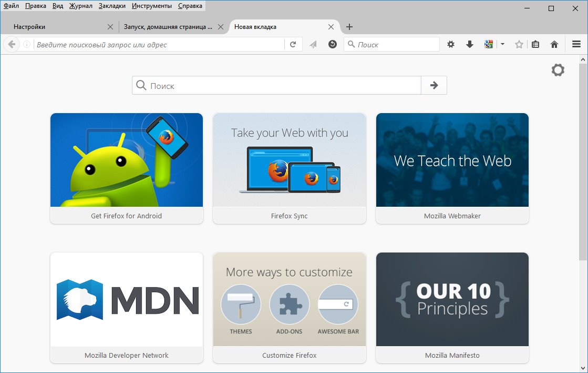Open the MDN logo tile
Viewport: 588px width, 373px height.
click(127, 299)
